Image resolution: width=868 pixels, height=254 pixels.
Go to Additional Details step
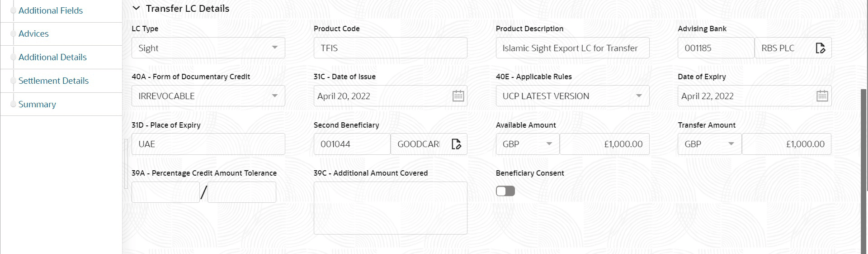point(52,57)
